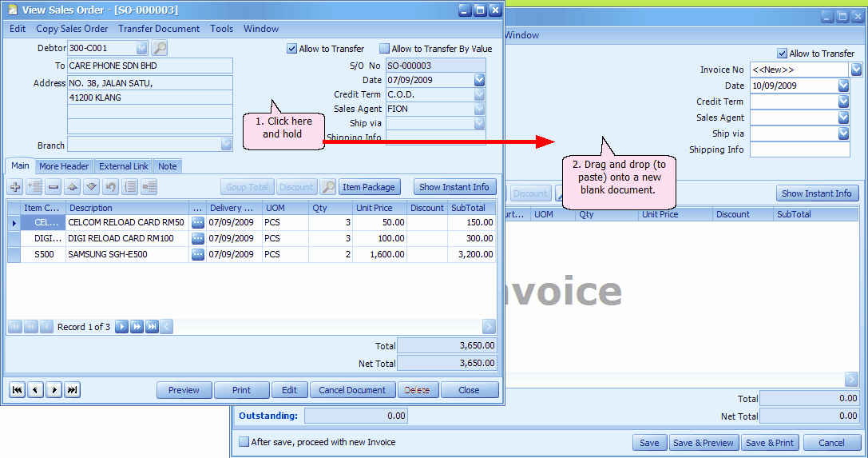The width and height of the screenshot is (868, 458).
Task: Open detail button for SAMSUNG SGH-E500 row
Action: (197, 255)
